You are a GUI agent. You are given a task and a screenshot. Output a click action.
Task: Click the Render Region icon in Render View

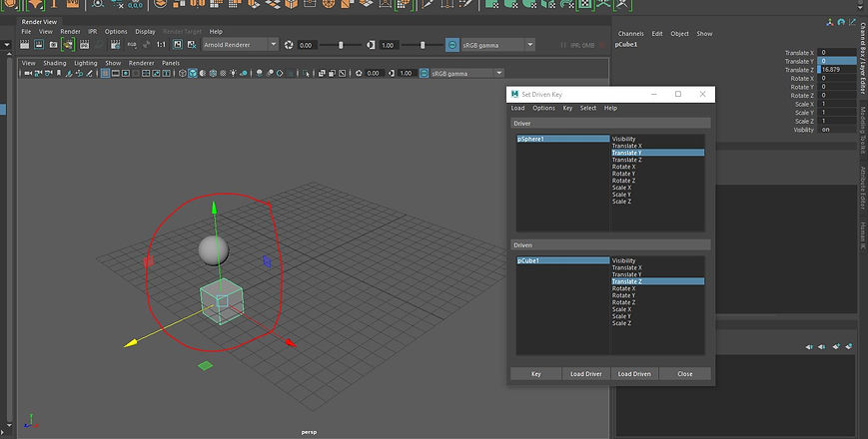pyautogui.click(x=39, y=45)
